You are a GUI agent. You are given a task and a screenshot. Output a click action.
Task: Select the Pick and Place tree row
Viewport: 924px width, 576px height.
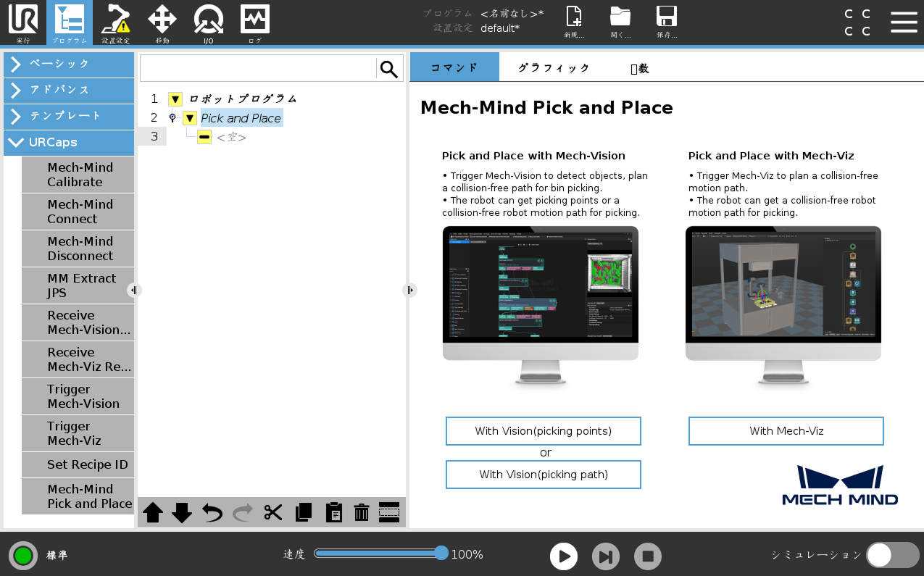[241, 118]
